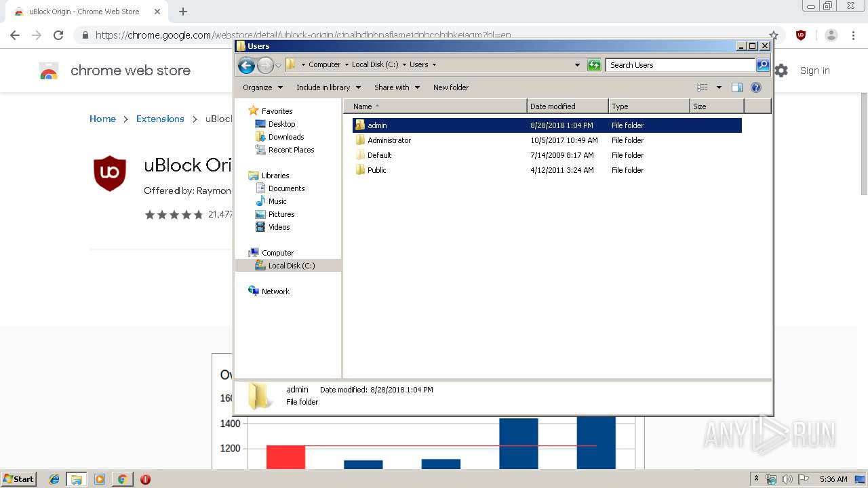Open Explorer help icon

[x=756, y=87]
